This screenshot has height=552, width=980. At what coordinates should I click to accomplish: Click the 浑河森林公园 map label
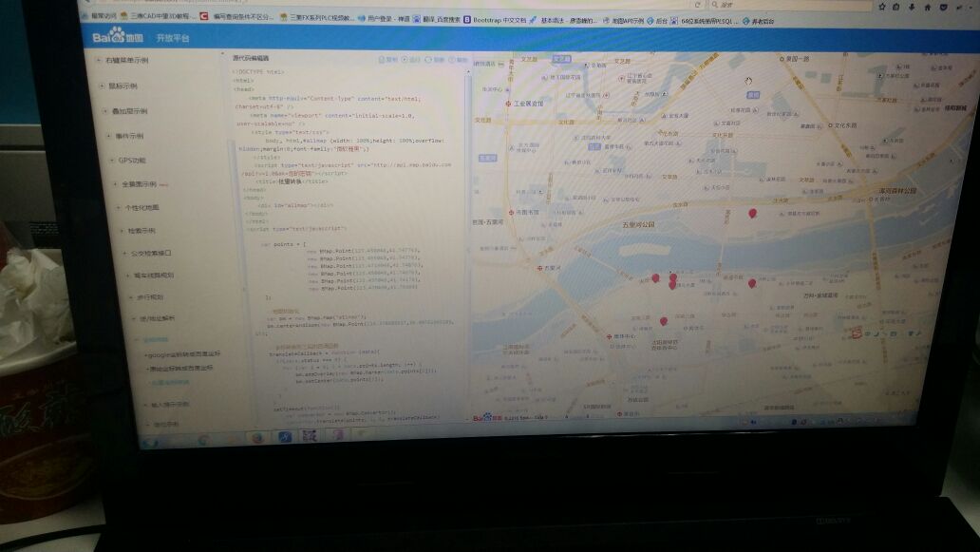[x=897, y=191]
